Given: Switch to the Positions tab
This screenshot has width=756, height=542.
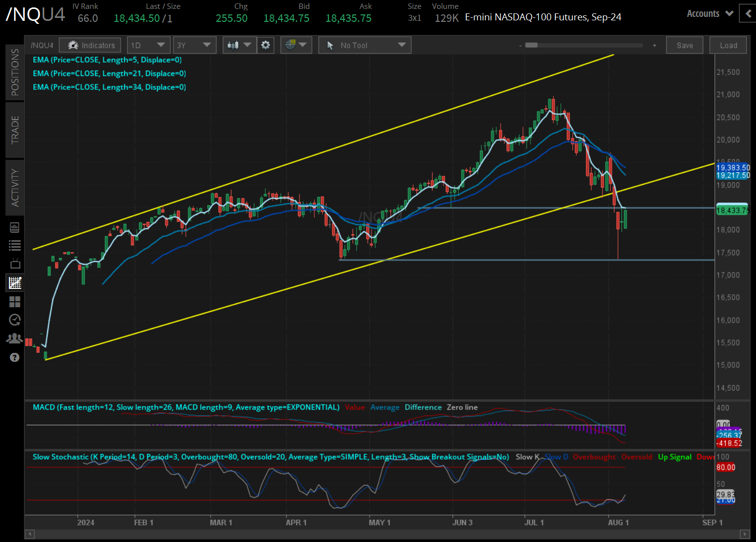Looking at the screenshot, I should (15, 72).
